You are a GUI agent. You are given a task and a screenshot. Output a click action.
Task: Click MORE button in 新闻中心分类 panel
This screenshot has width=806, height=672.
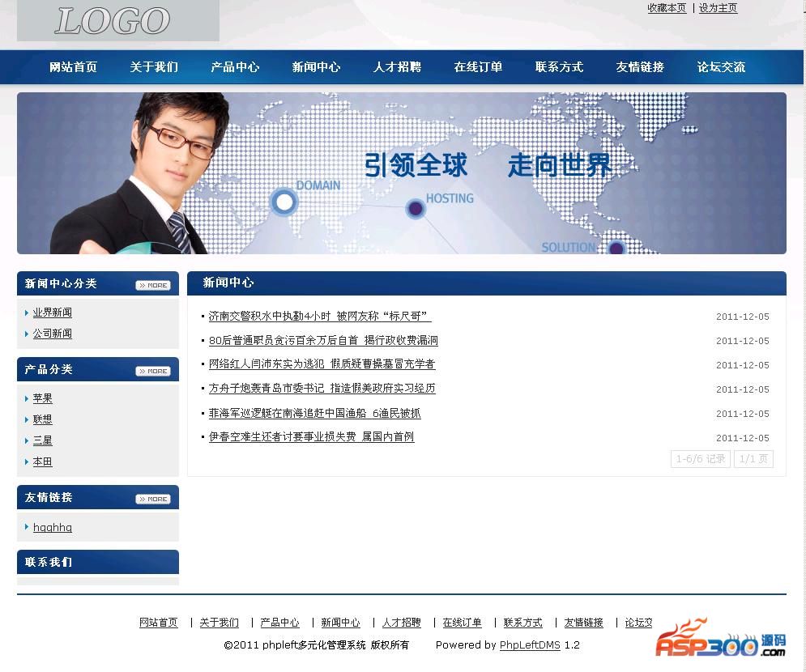click(x=153, y=286)
